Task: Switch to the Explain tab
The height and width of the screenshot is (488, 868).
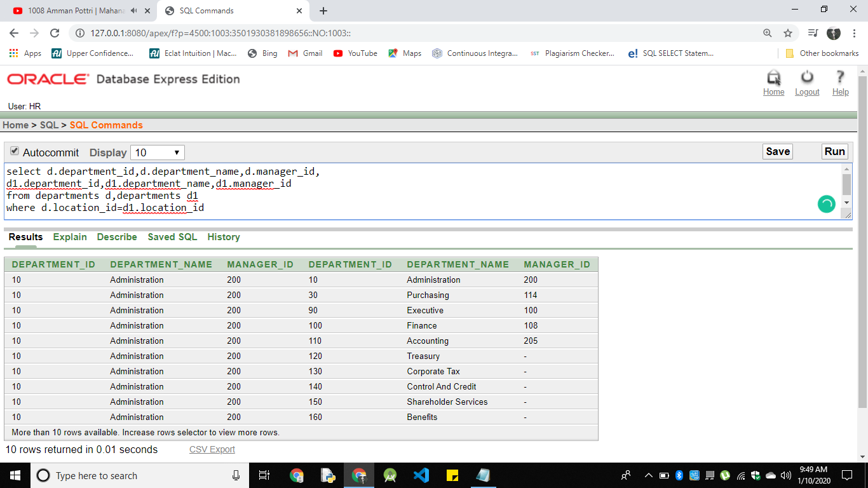Action: pos(70,237)
